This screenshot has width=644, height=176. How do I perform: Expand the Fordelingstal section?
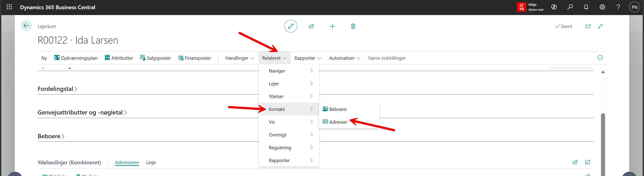coord(57,89)
